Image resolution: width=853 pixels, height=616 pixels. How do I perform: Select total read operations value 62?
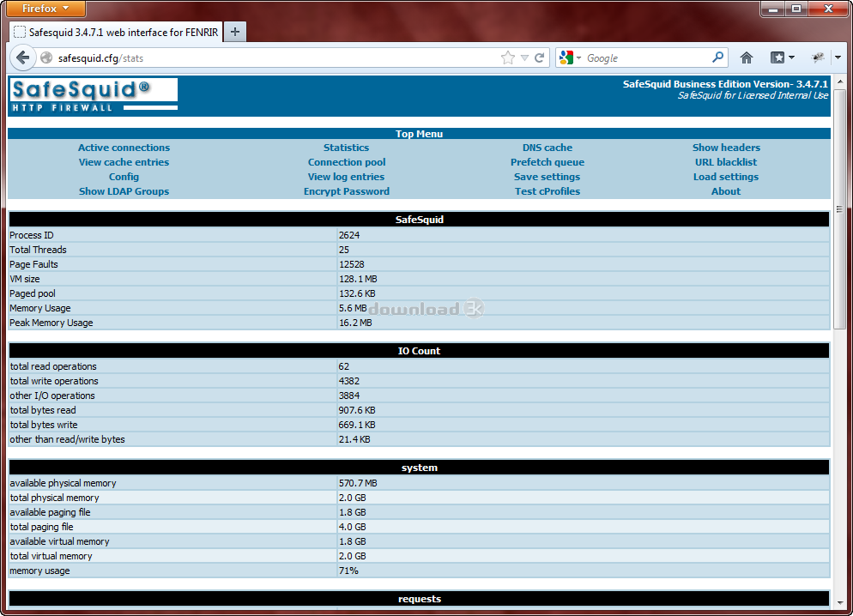tap(344, 367)
